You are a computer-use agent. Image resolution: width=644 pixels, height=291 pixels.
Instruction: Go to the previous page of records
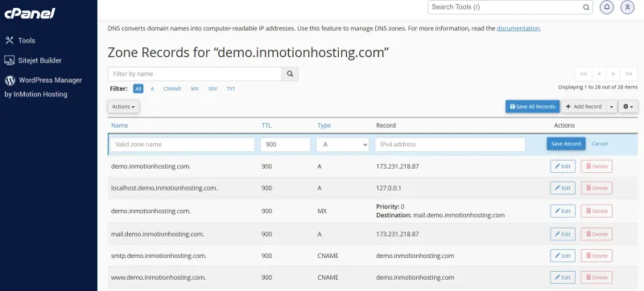coord(599,74)
